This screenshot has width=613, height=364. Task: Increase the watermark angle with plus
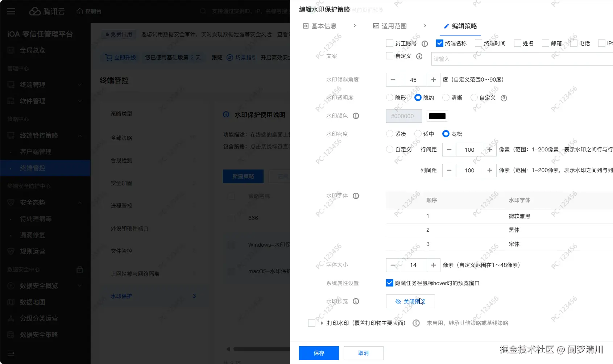pos(434,80)
